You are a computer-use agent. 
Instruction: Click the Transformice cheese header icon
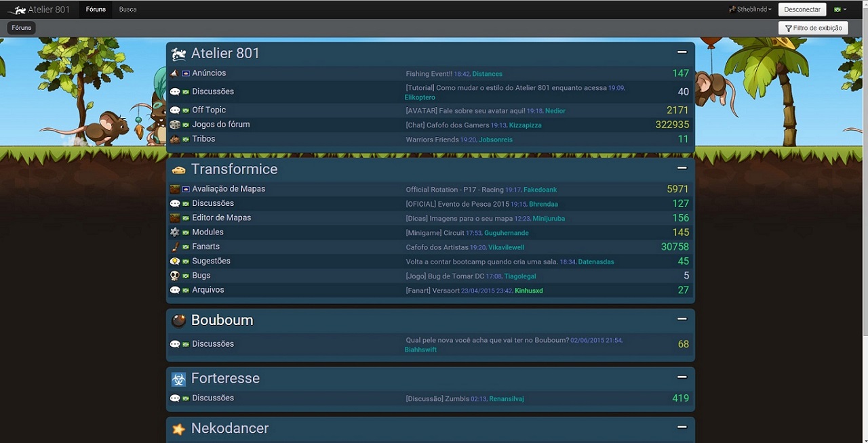pyautogui.click(x=178, y=169)
